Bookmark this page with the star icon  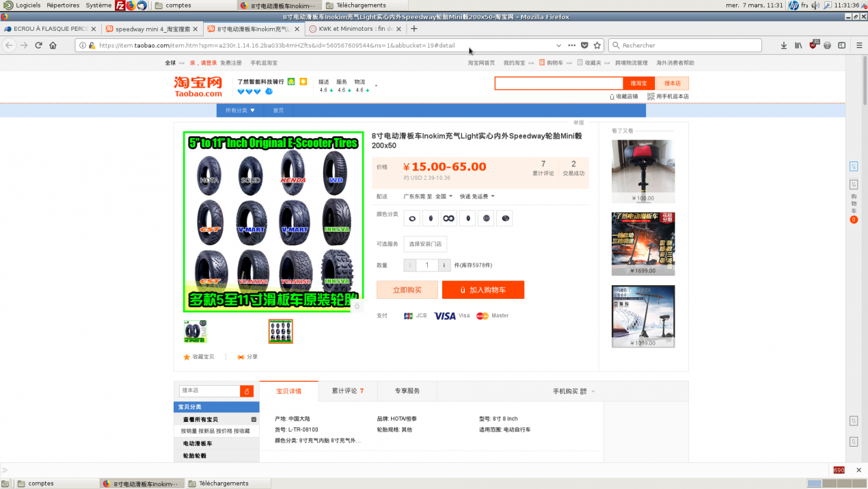tap(597, 45)
